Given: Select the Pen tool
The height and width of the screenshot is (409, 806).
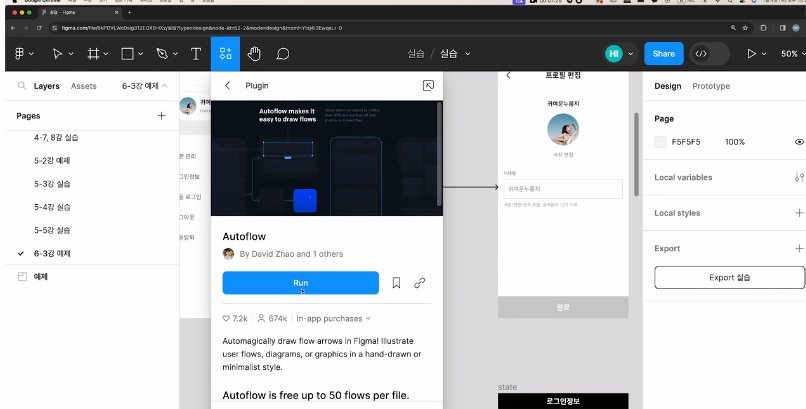Looking at the screenshot, I should (162, 53).
